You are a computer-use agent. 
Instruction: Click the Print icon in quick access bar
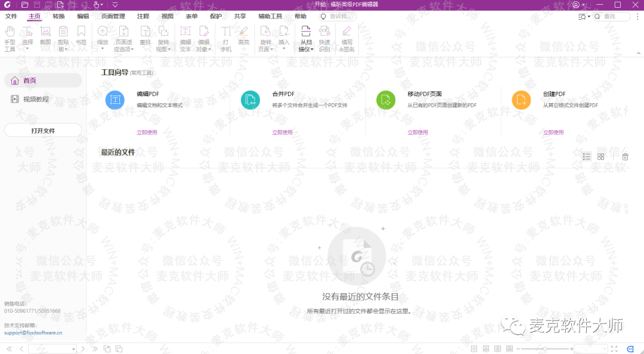tap(49, 5)
